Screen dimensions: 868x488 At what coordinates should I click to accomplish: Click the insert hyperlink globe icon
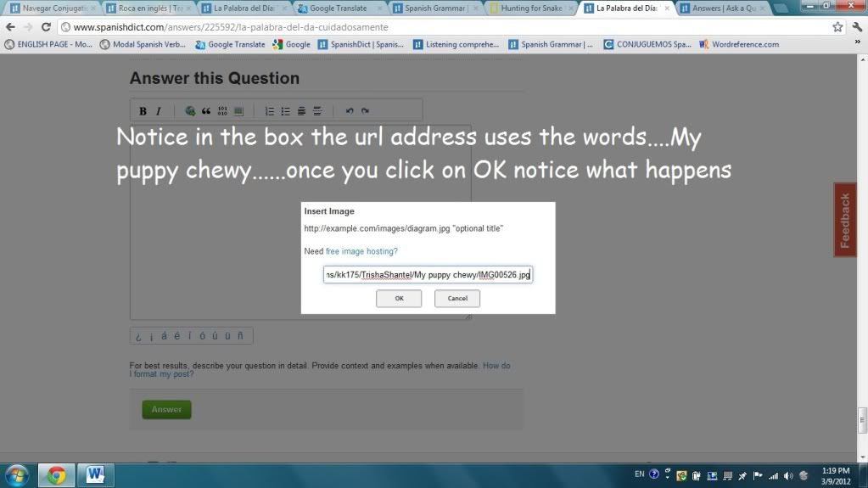[x=190, y=111]
